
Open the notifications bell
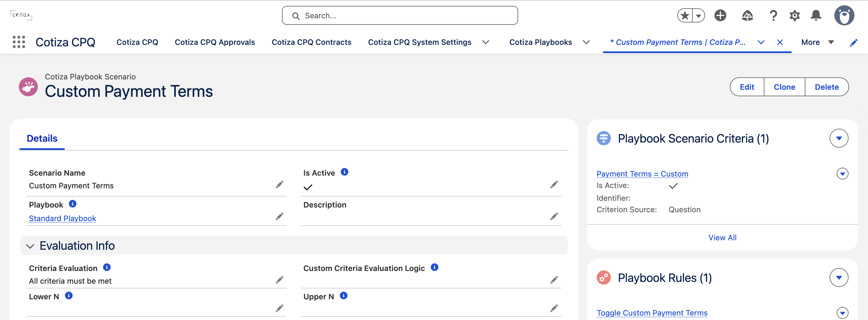click(x=816, y=15)
